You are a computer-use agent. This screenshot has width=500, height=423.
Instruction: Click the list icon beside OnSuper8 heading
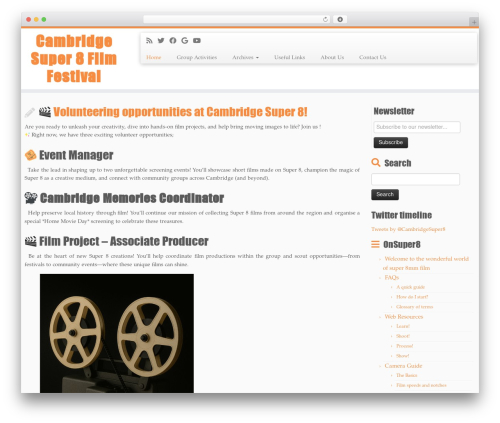(x=375, y=244)
